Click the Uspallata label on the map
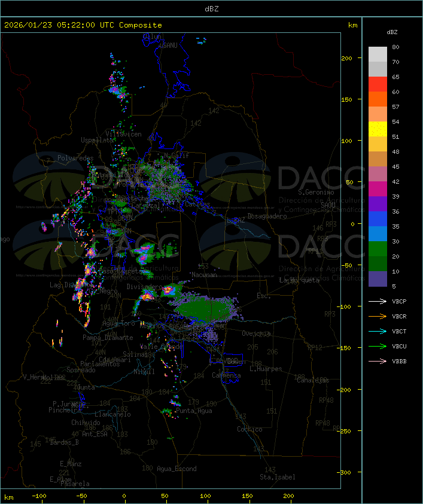 (x=98, y=140)
